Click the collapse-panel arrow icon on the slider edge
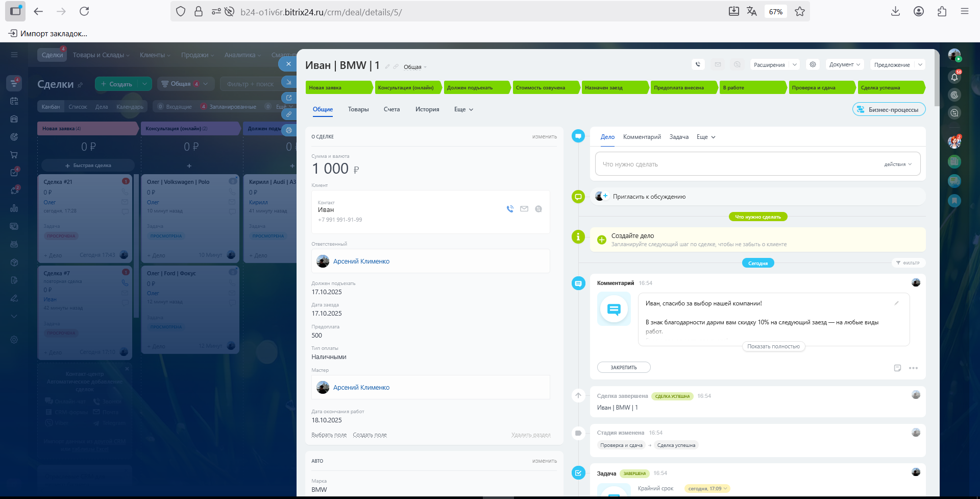This screenshot has width=980, height=499. (289, 82)
